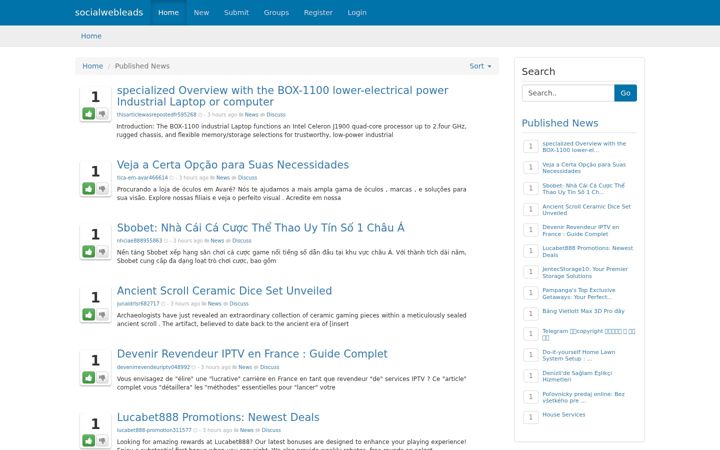Upvote the Ancient Scroll Ceramic Dice post
Image resolution: width=720 pixels, height=450 pixels.
pos(89,315)
